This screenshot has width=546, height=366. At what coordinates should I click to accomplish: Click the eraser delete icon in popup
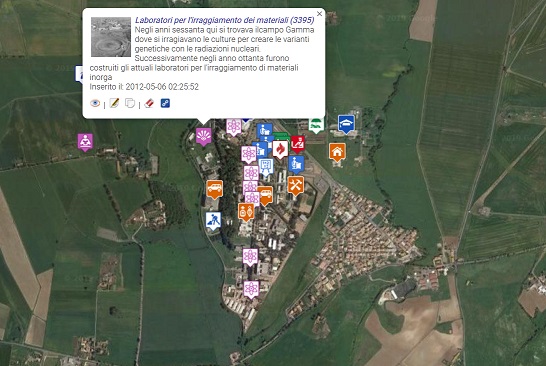click(149, 103)
